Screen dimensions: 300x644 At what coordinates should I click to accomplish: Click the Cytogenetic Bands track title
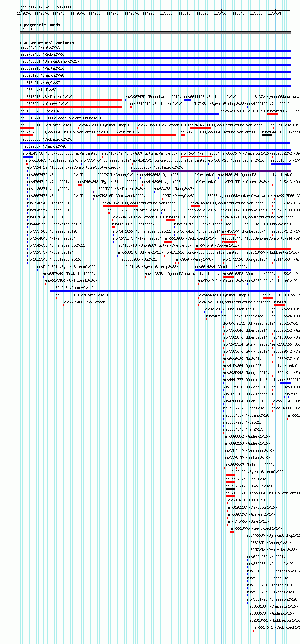40,25
